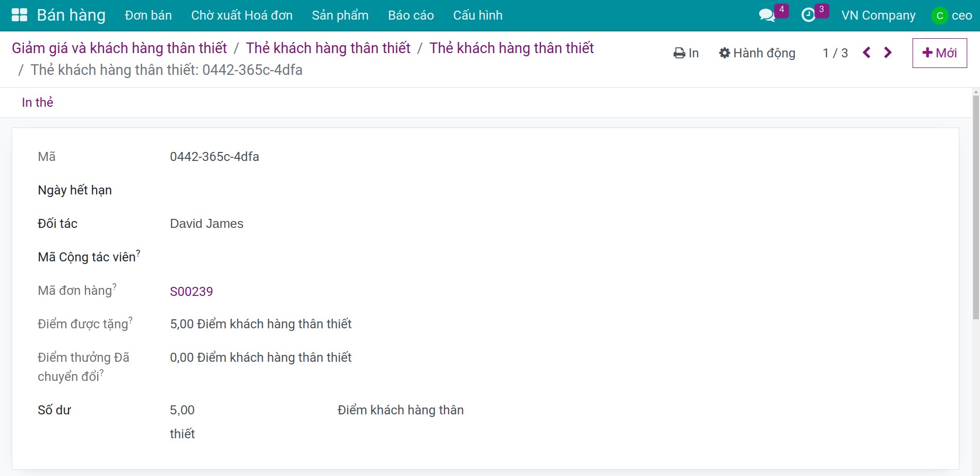Open the Đơn bán menu
980x476 pixels.
pos(148,15)
